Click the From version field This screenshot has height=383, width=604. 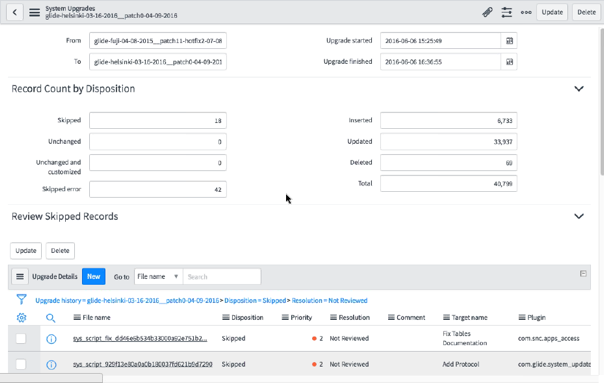point(158,41)
